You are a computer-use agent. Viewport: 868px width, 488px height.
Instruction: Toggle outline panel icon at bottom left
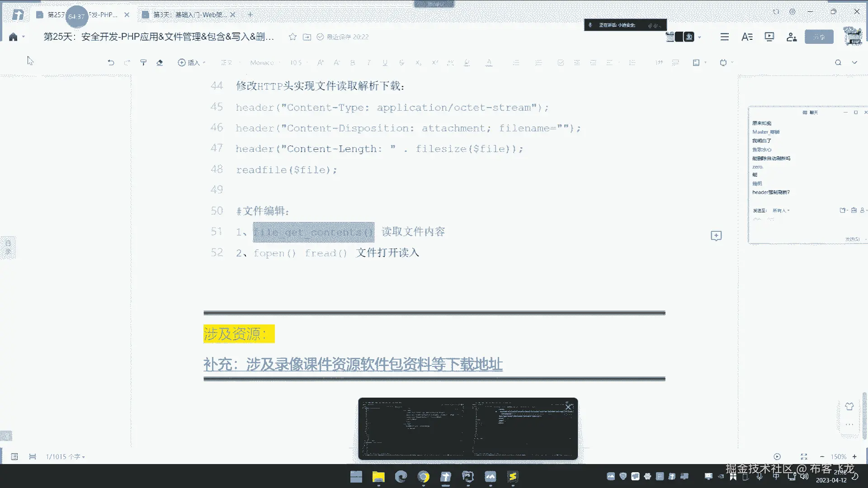pos(14,457)
